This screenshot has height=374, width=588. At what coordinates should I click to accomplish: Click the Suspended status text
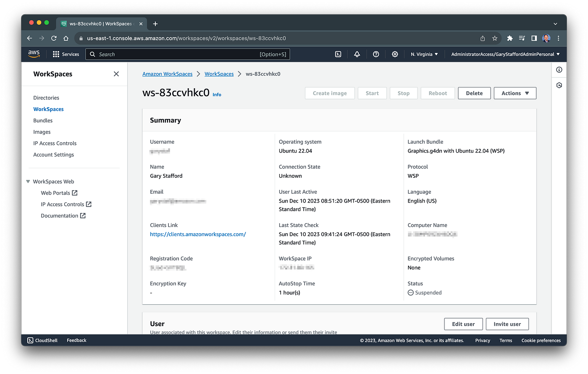click(x=428, y=293)
